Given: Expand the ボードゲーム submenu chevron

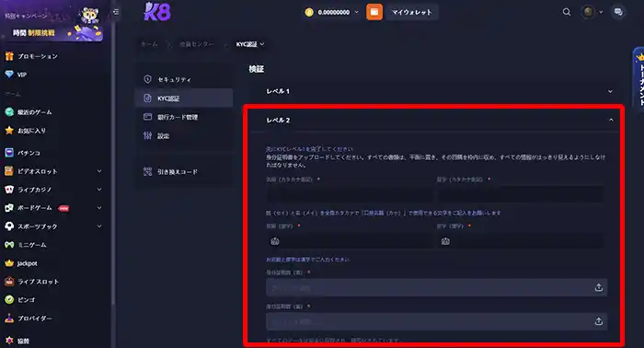Looking at the screenshot, I should click(99, 208).
